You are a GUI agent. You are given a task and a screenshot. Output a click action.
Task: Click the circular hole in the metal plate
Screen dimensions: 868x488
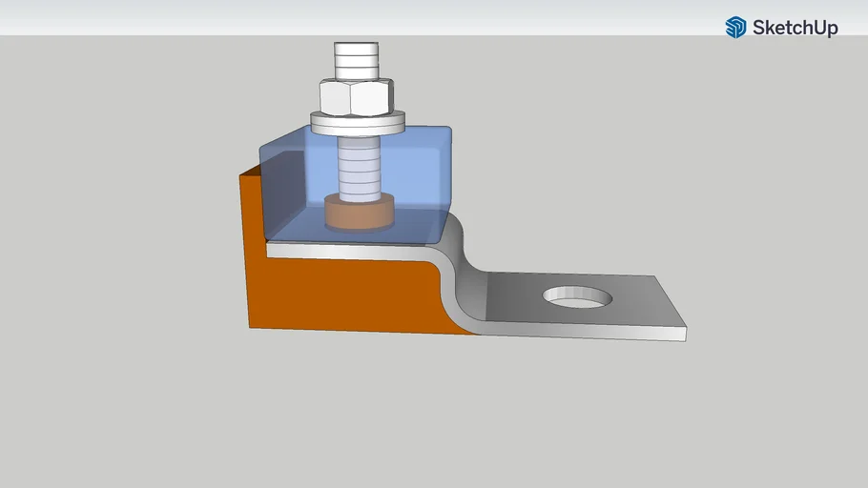[x=578, y=297]
